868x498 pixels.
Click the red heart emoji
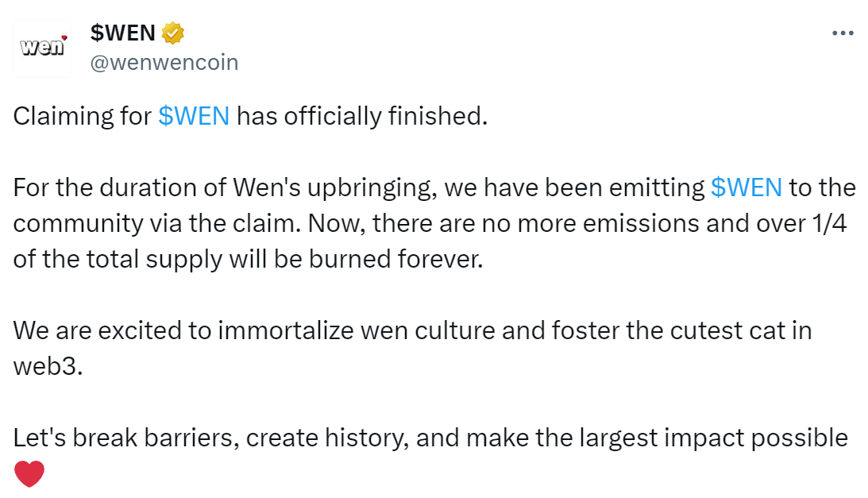click(29, 474)
